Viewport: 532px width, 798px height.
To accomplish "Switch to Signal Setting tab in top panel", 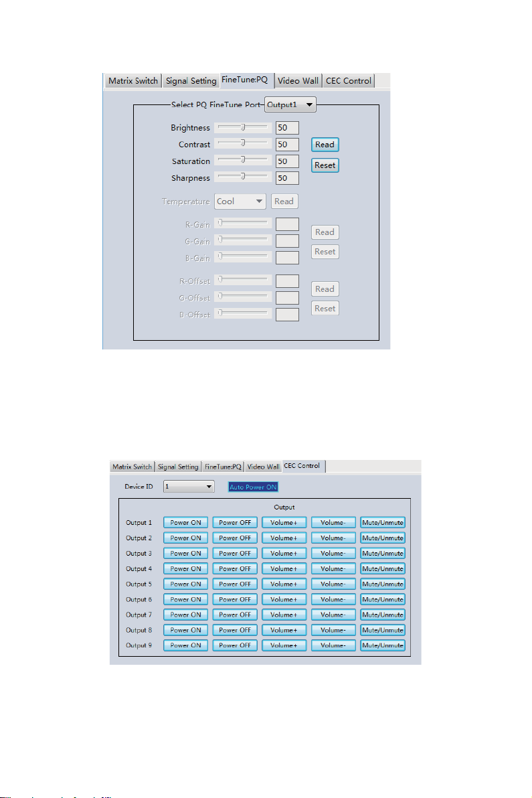I will (x=191, y=81).
